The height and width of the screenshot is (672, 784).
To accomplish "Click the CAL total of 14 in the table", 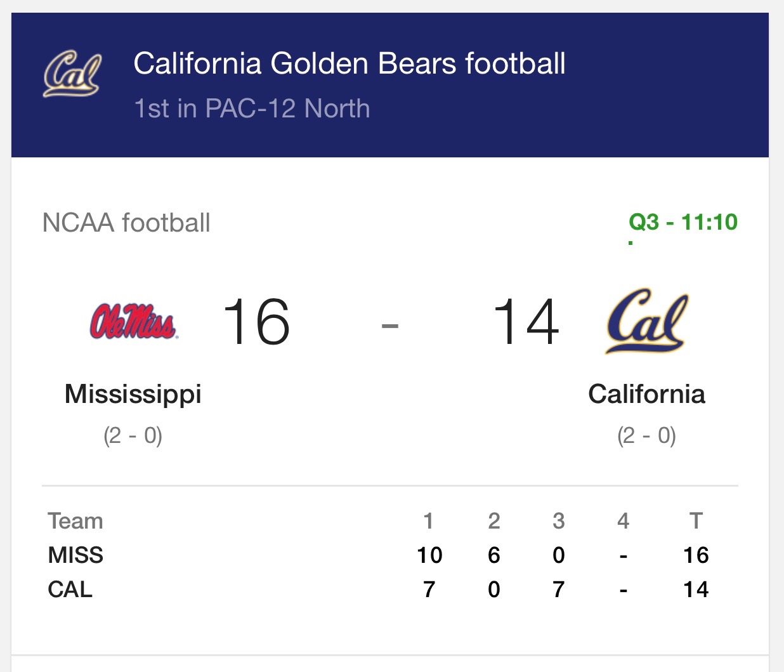I will (696, 590).
